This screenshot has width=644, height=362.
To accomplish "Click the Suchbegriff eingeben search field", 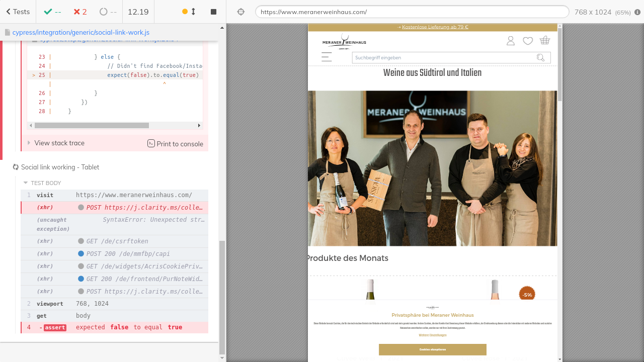I will pyautogui.click(x=443, y=58).
